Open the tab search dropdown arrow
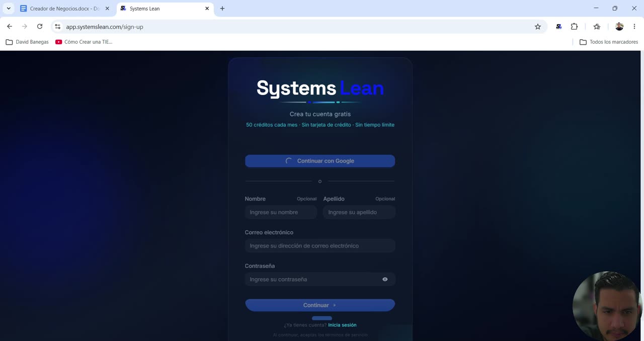Screen dimensions: 644x341 tap(9, 9)
